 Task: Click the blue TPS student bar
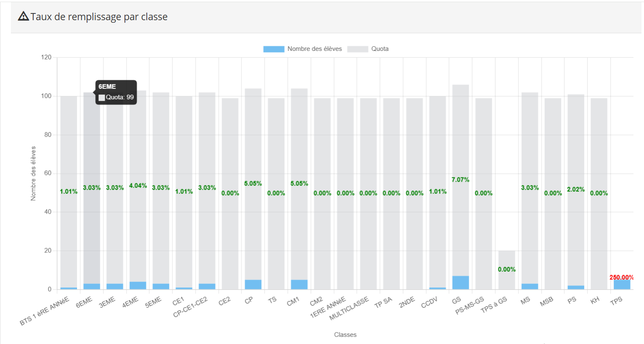click(622, 285)
